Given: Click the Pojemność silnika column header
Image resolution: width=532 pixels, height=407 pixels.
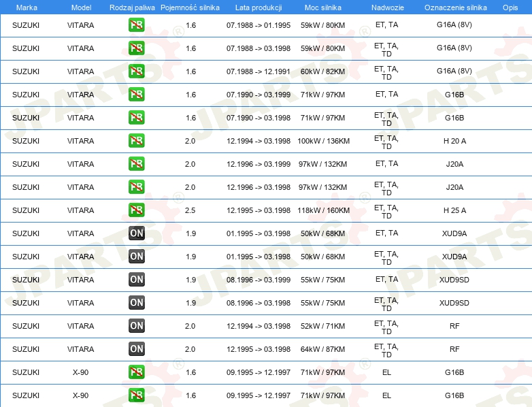Looking at the screenshot, I should coord(190,7).
